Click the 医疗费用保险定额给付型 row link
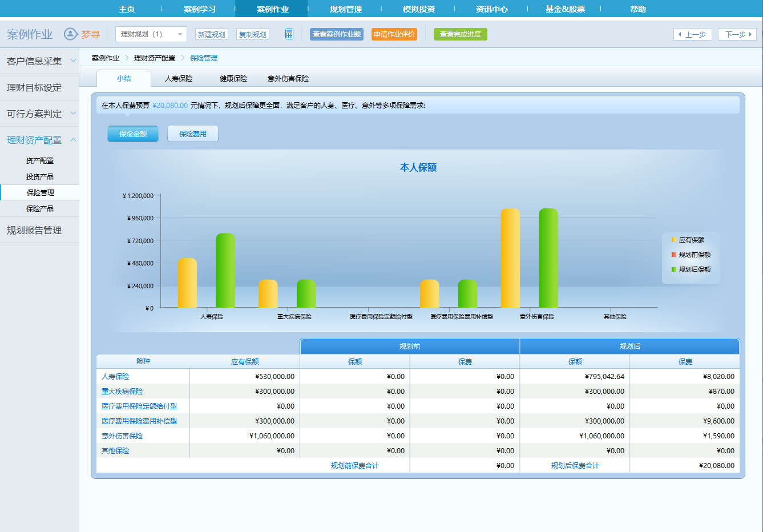Viewport: 763px width, 532px height. (x=139, y=406)
